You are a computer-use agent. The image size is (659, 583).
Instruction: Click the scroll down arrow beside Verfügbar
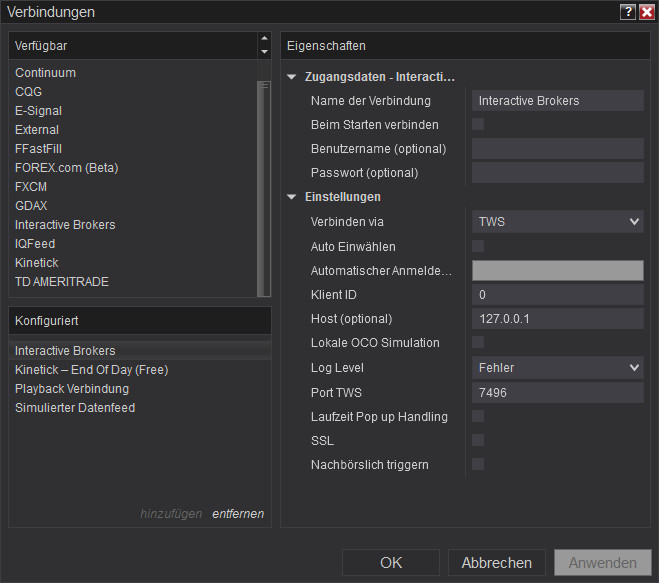(264, 51)
